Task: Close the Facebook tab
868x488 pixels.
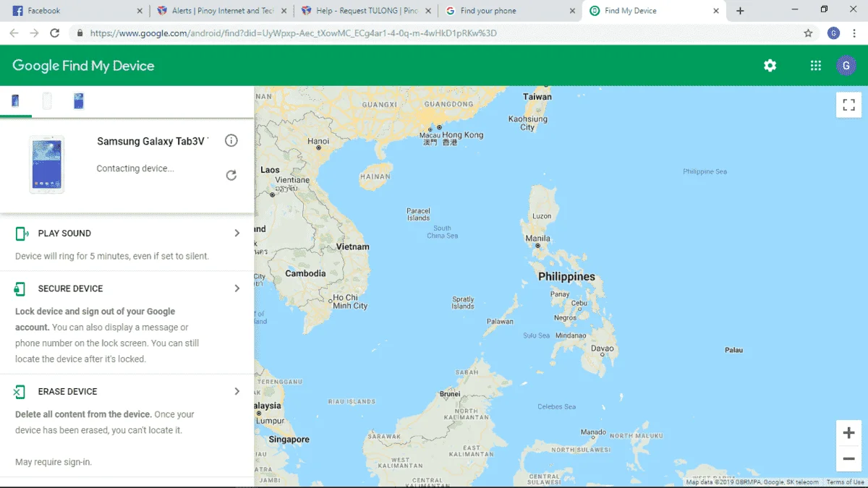Action: [x=140, y=11]
